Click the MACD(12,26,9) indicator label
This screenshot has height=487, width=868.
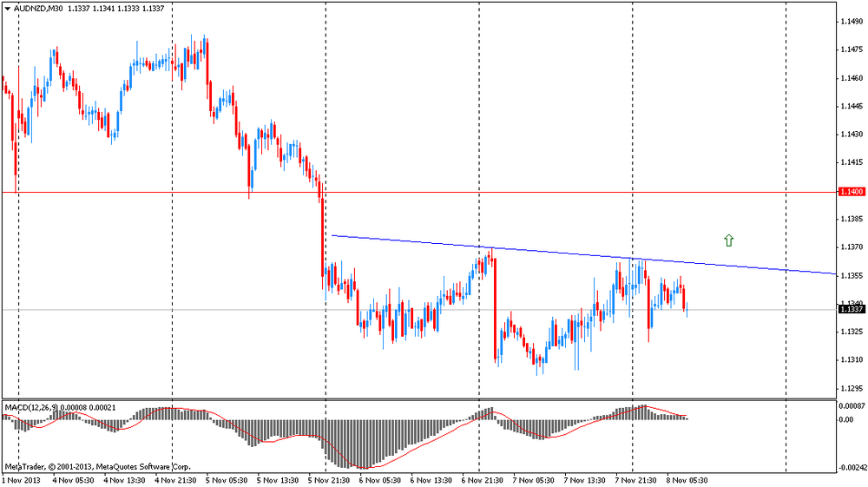31,408
